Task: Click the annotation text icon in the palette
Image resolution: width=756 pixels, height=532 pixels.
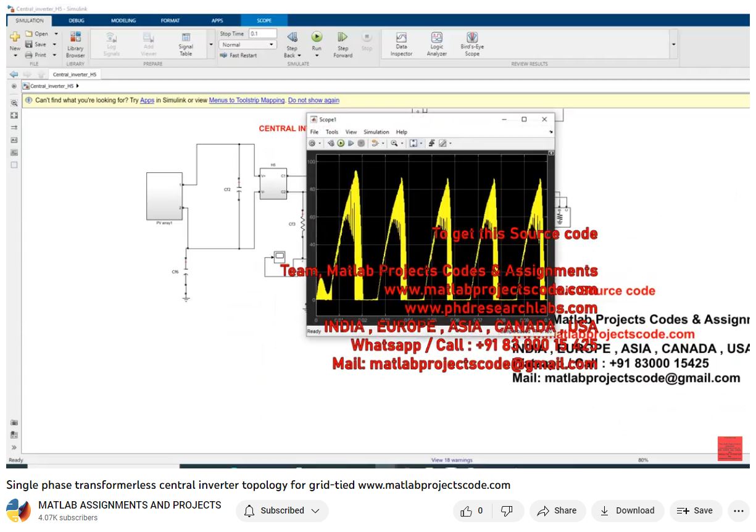Action: [14, 140]
